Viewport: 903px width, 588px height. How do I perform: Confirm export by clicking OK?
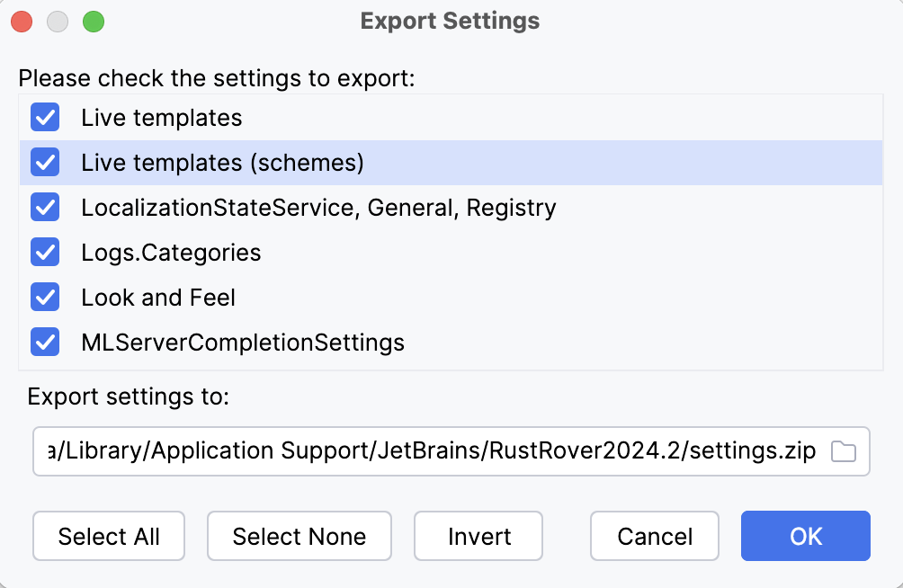click(805, 536)
